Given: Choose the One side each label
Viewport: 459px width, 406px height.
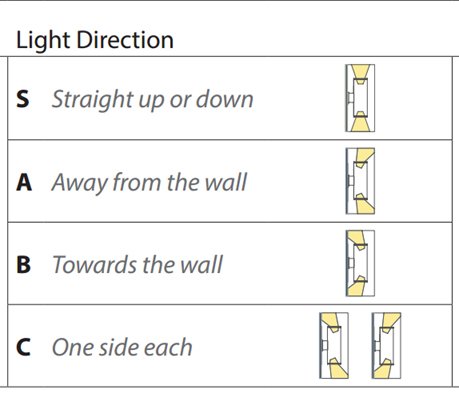Looking at the screenshot, I should pos(122,347).
